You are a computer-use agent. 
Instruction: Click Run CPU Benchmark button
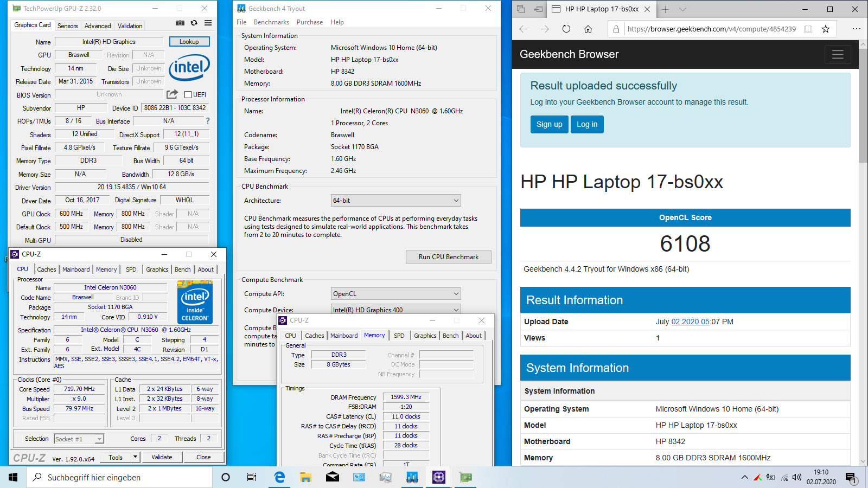click(449, 257)
